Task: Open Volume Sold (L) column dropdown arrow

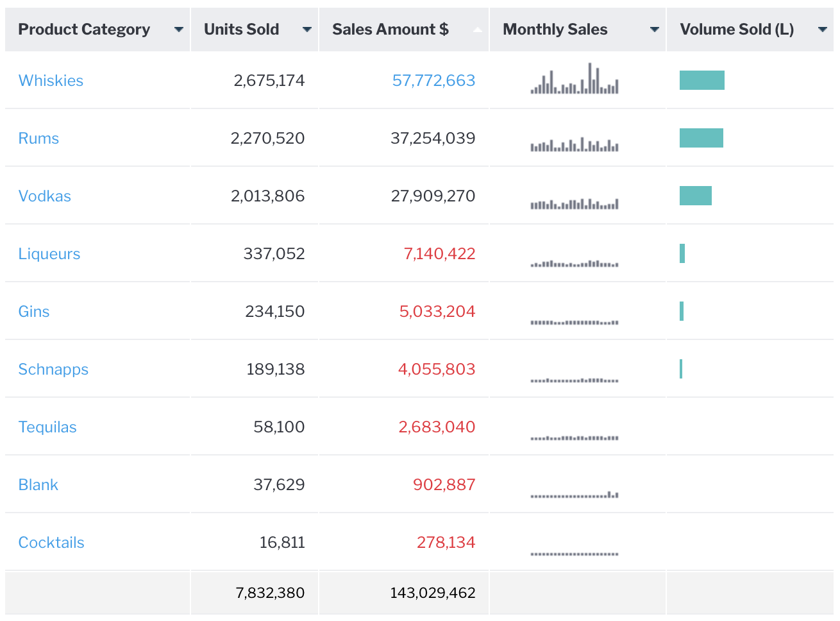Action: (x=822, y=30)
